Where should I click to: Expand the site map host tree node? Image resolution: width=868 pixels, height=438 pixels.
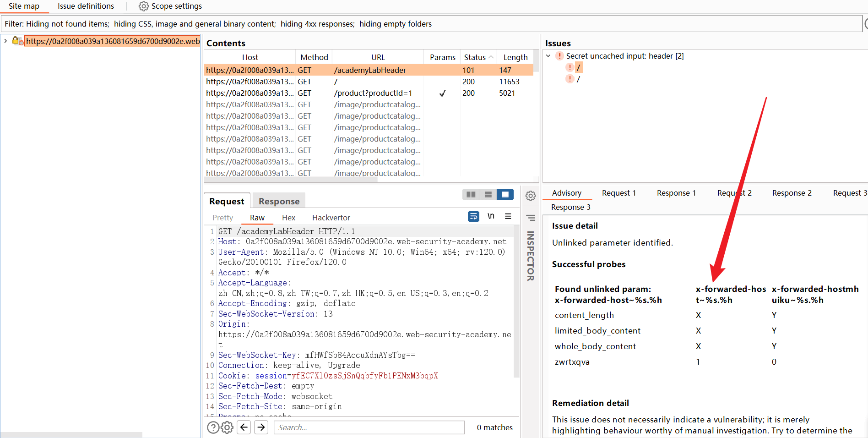[5, 41]
